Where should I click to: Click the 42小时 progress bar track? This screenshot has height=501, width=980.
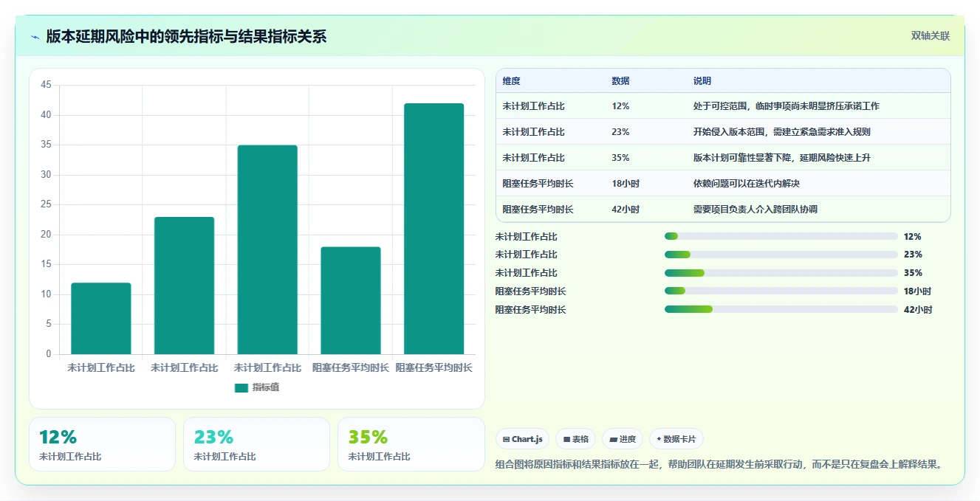tap(781, 310)
